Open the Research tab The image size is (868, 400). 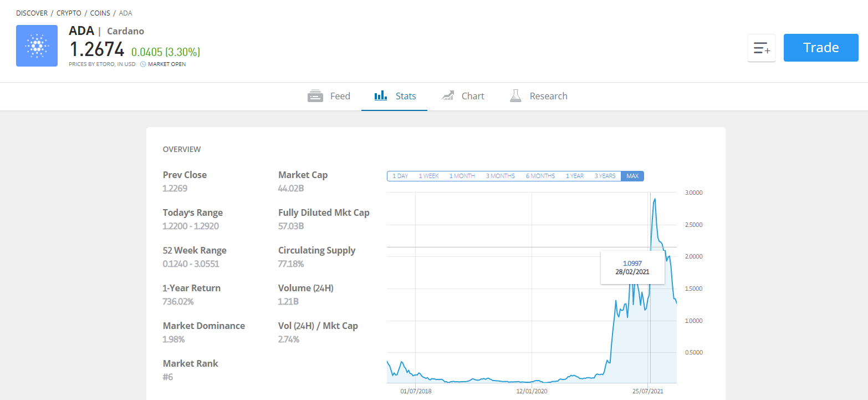point(538,96)
